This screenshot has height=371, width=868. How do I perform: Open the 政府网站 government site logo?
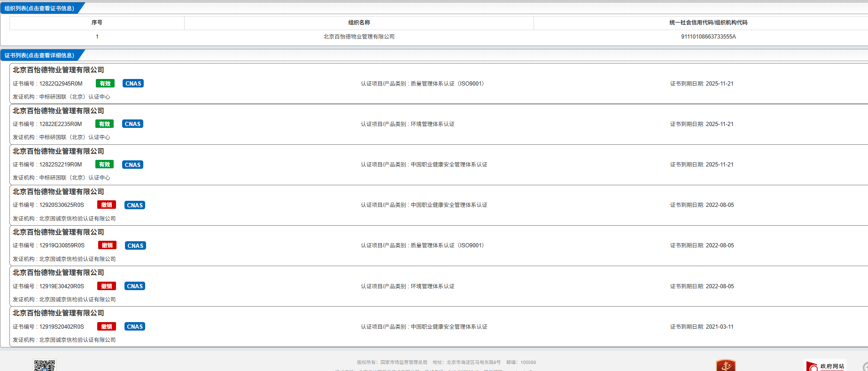825,366
